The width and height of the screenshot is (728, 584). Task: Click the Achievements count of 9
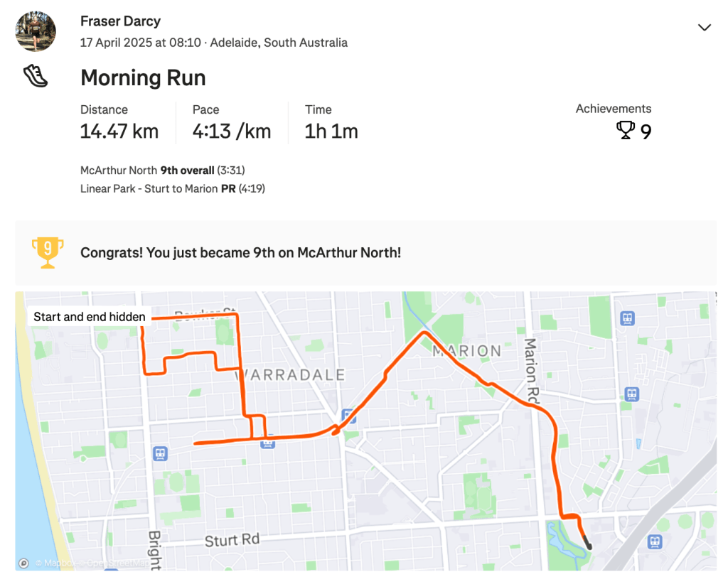[646, 131]
